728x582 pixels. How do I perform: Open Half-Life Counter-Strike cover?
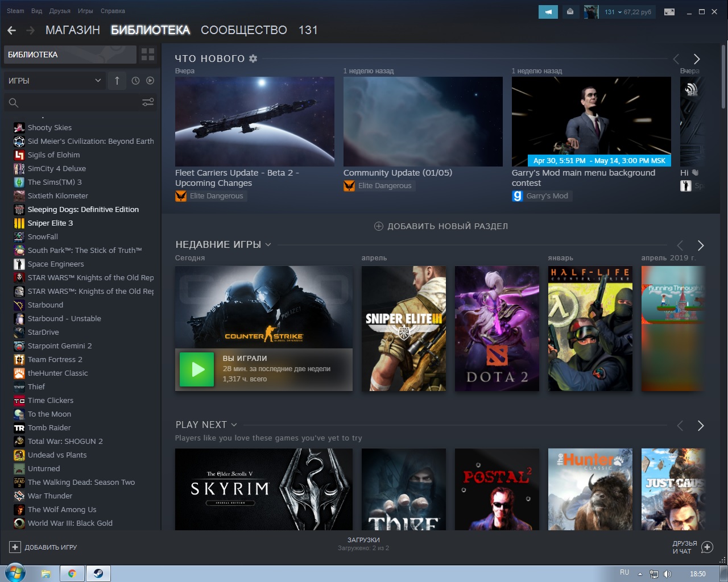590,329
